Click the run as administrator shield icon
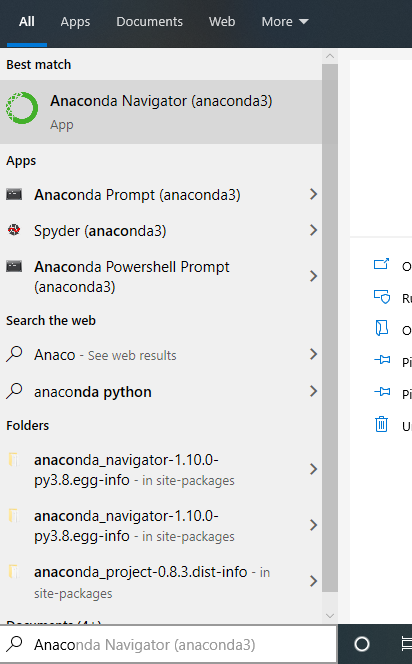 click(382, 297)
